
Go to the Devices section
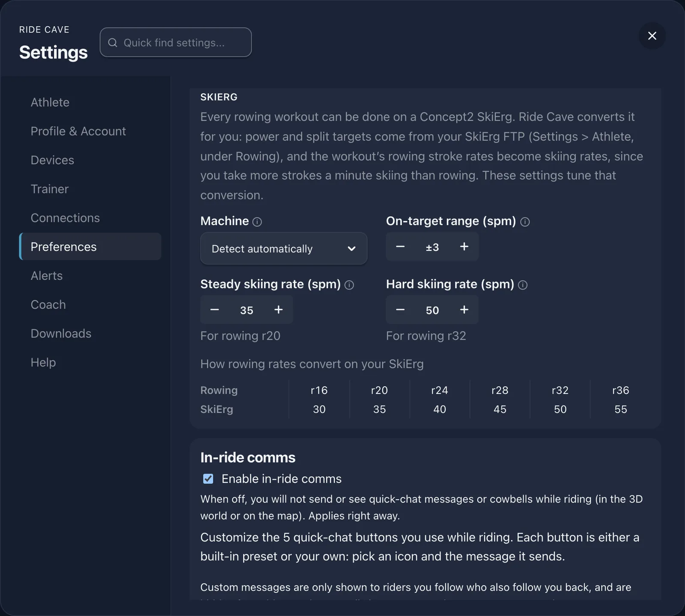(90, 160)
